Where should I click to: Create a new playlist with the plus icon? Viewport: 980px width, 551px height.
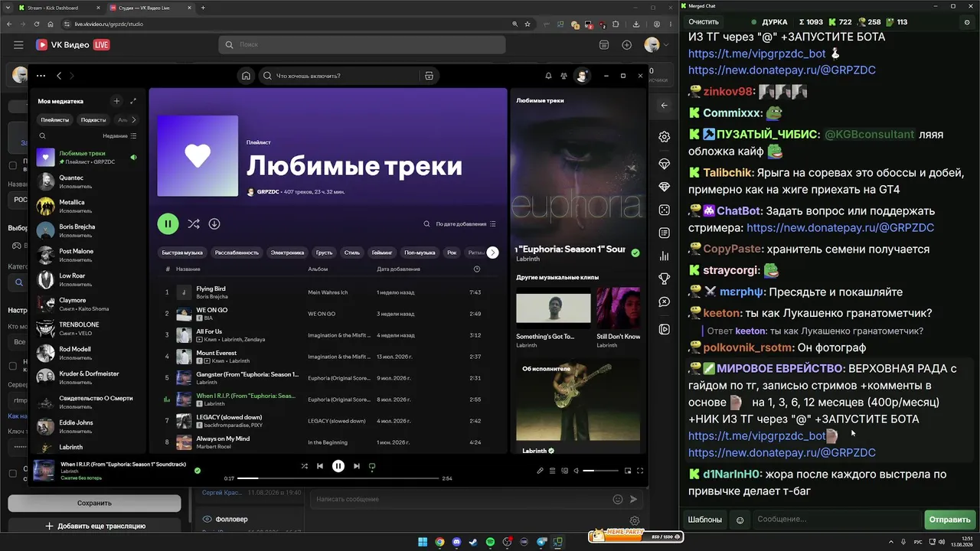pos(116,101)
